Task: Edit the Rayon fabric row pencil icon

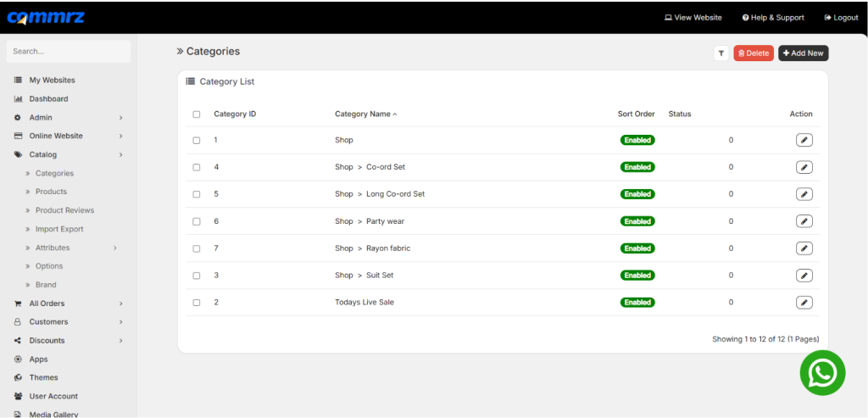Action: click(804, 248)
